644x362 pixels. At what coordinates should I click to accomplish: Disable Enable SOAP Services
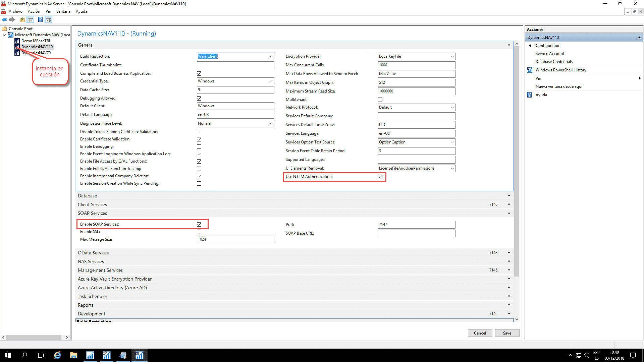199,224
